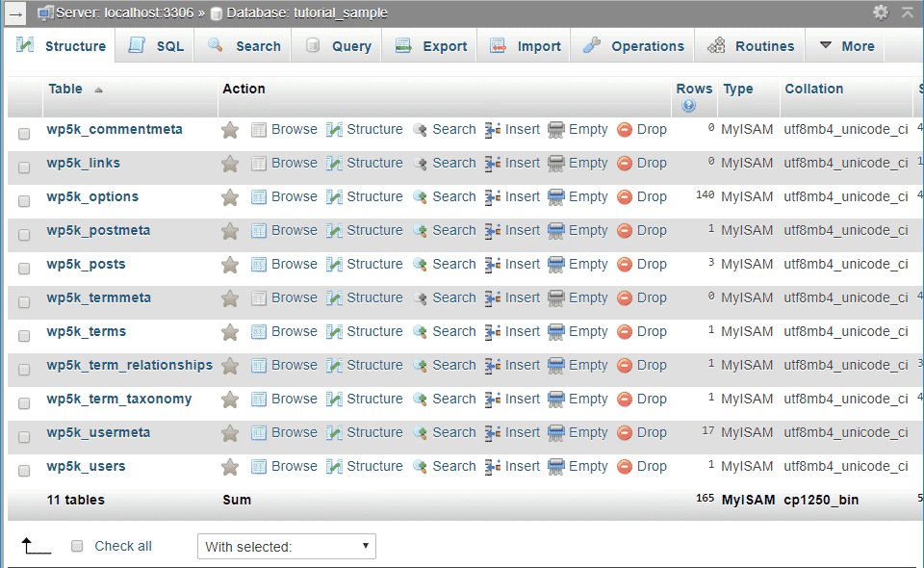Click Insert icon for wp5k_term_taxonomy
This screenshot has height=568, width=924.
(493, 400)
